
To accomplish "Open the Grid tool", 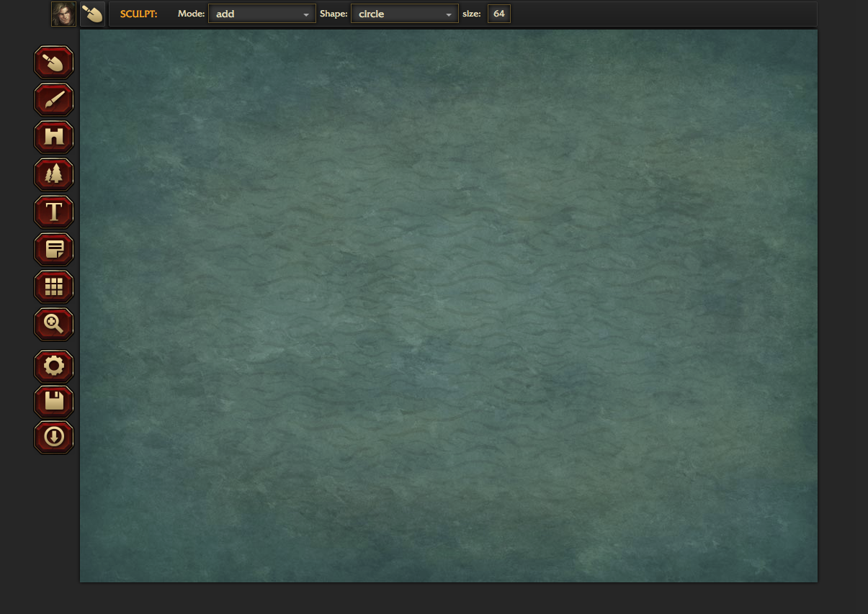I will (54, 287).
